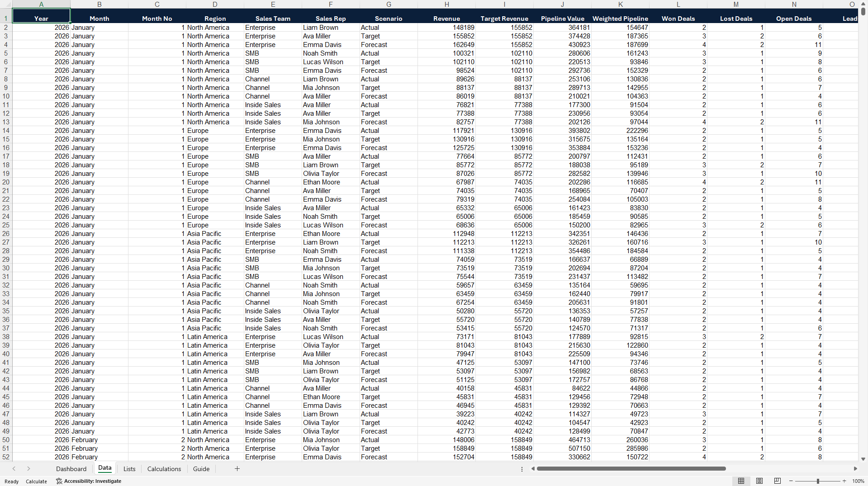Select row 14 header

(x=6, y=131)
